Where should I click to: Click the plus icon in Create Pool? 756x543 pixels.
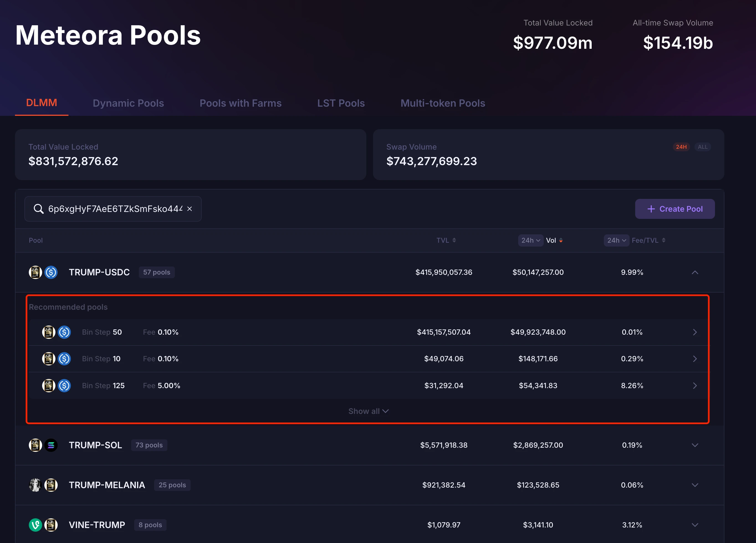[651, 209]
